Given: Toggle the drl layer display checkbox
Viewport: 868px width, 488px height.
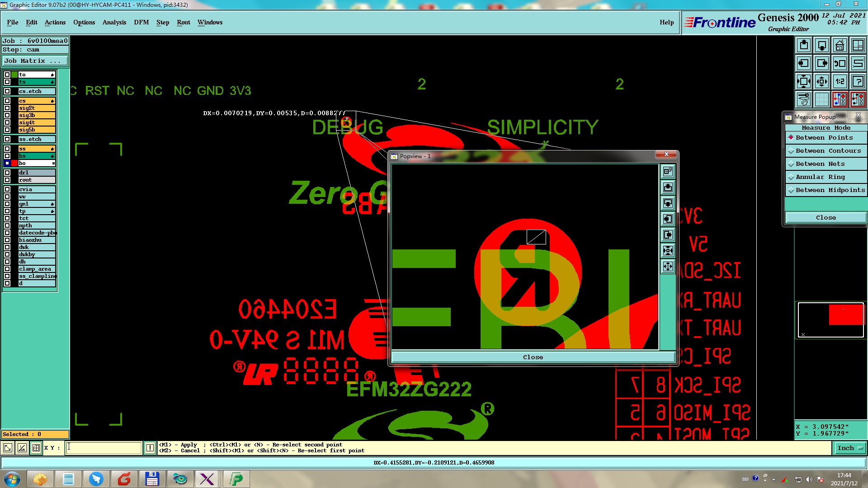Looking at the screenshot, I should (7, 173).
